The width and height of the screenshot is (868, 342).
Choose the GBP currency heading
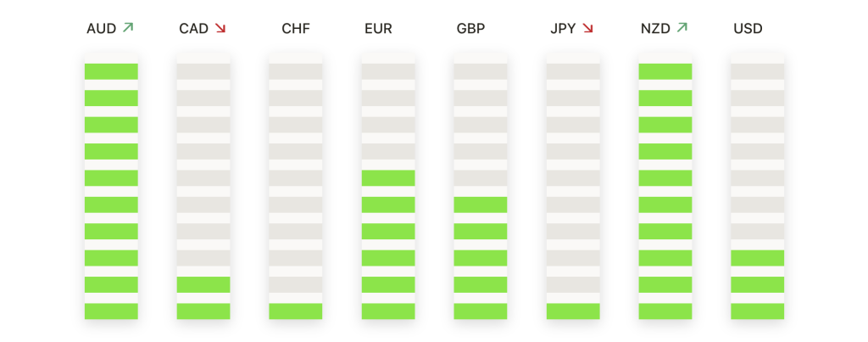click(470, 28)
